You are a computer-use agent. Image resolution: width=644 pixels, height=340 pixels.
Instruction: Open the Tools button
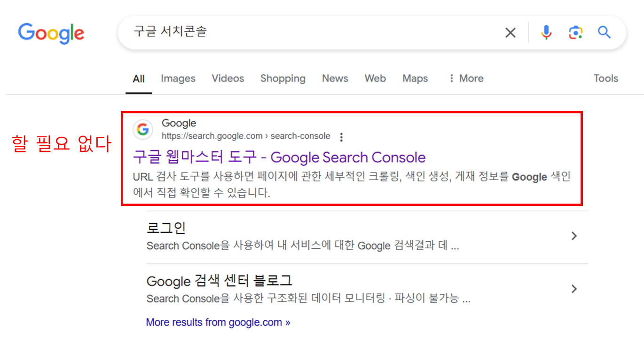[606, 79]
